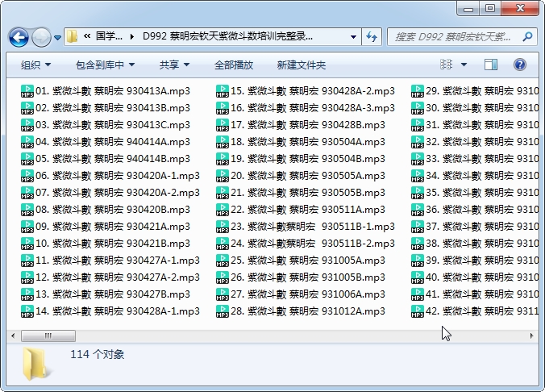Open the recent pages dropdown arrow
The image size is (545, 392).
58,37
